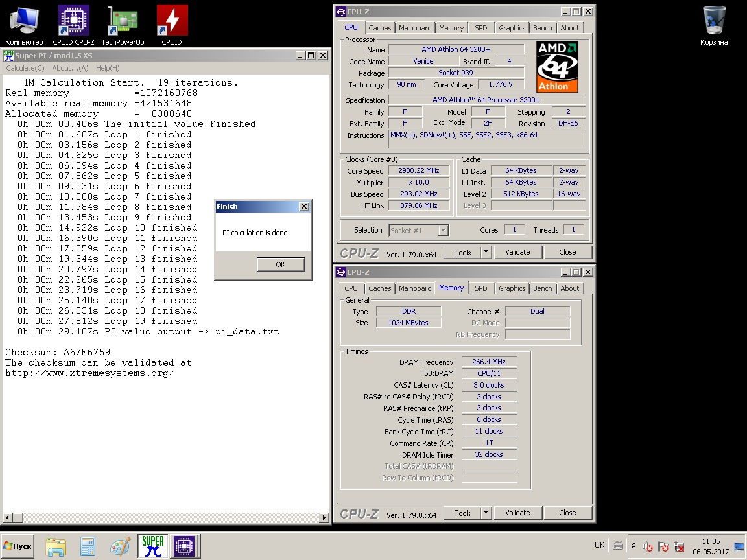Select Bench tab in top CPU-Z

tap(543, 28)
